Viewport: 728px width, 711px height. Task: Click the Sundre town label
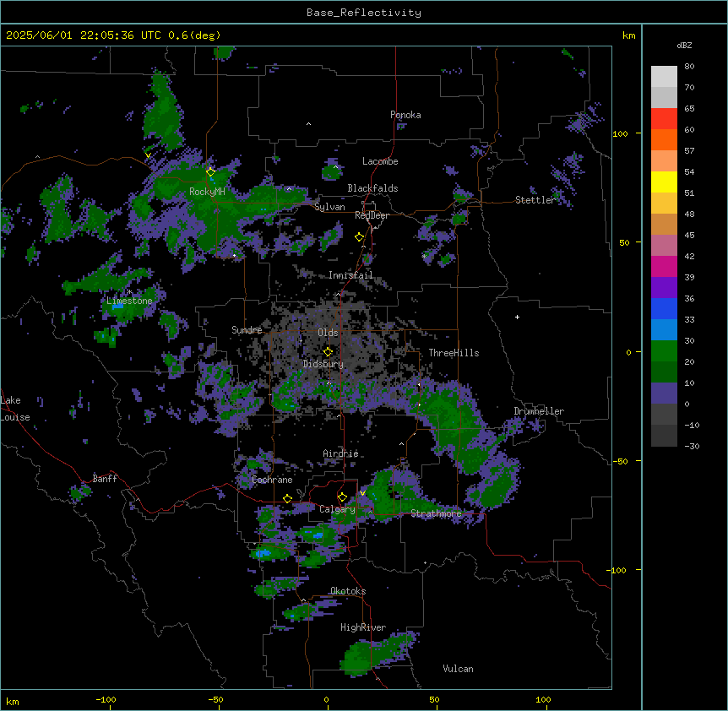point(247,330)
